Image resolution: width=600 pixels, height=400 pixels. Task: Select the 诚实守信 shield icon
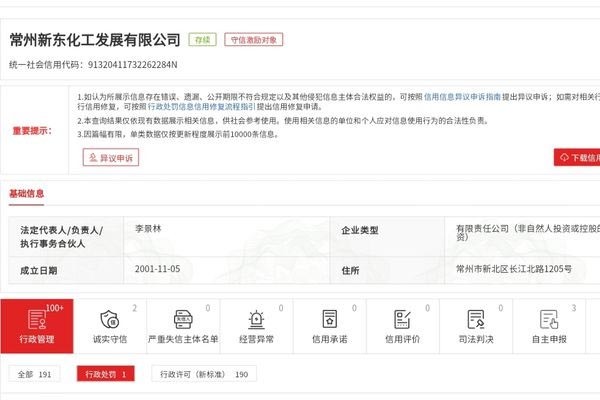(110, 320)
